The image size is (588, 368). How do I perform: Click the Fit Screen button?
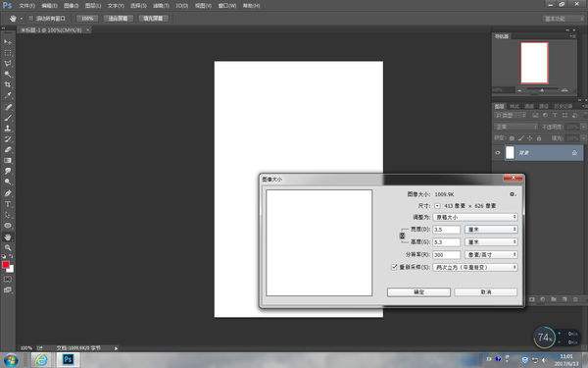pyautogui.click(x=118, y=19)
